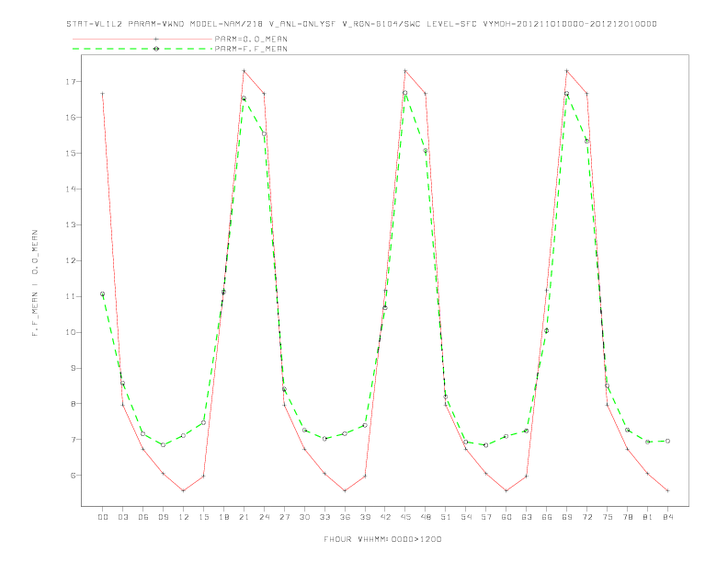The width and height of the screenshot is (728, 563).
Task: Select the green circle data point at hour 84
Action: point(667,441)
